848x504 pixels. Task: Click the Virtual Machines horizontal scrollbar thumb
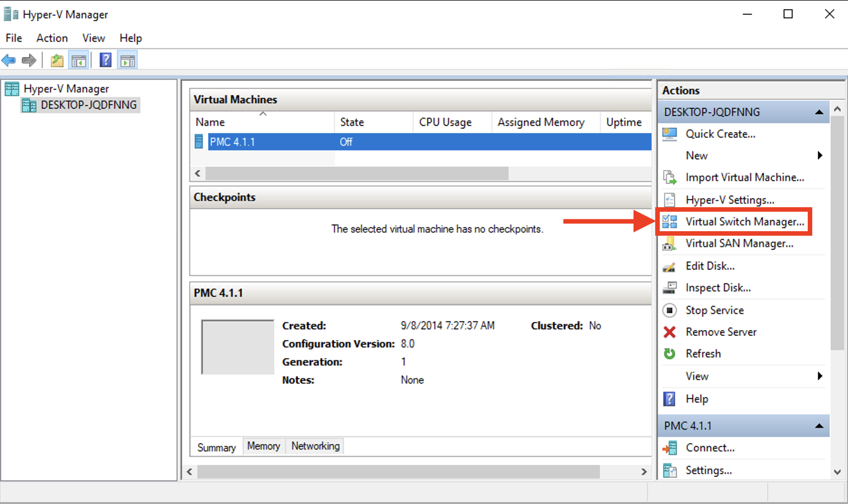pyautogui.click(x=357, y=173)
